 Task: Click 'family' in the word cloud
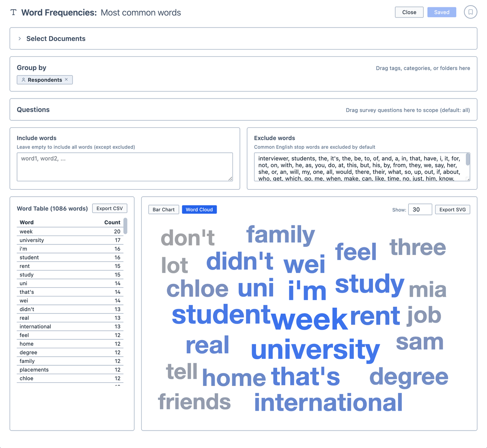(x=280, y=235)
